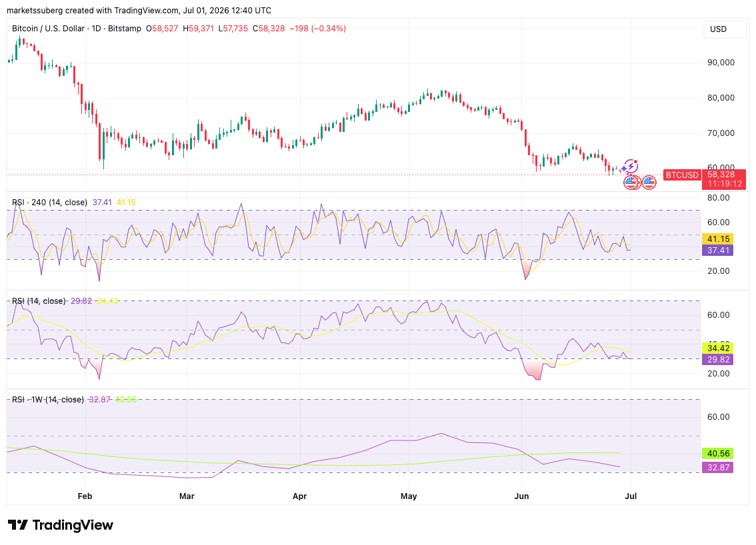The height and width of the screenshot is (545, 756).
Task: Click the open value O58,527
Action: click(x=161, y=29)
